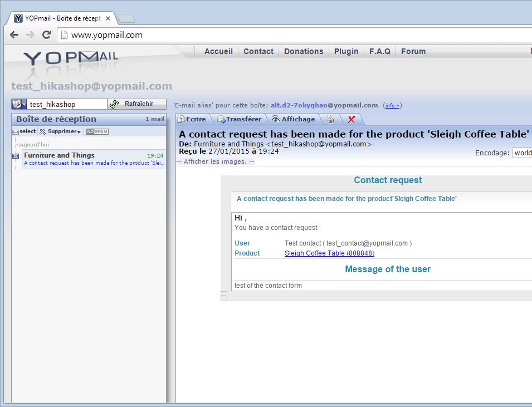Click the info » link next to alias
The height and width of the screenshot is (407, 532).
pyautogui.click(x=392, y=105)
